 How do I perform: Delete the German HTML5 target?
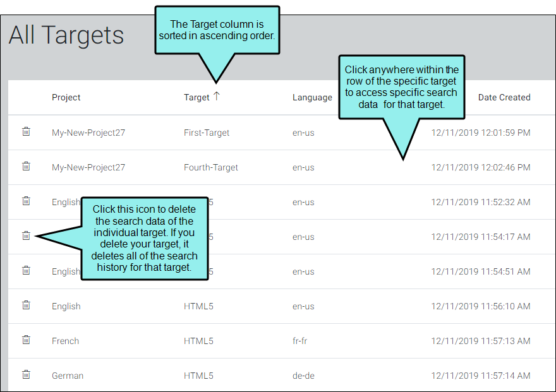pos(27,374)
